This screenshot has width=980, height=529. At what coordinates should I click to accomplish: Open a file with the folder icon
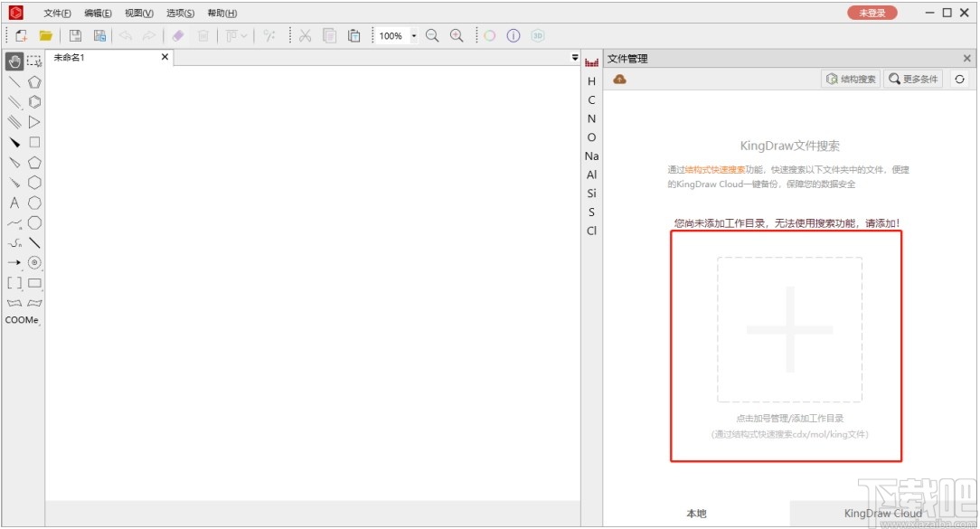pyautogui.click(x=45, y=35)
